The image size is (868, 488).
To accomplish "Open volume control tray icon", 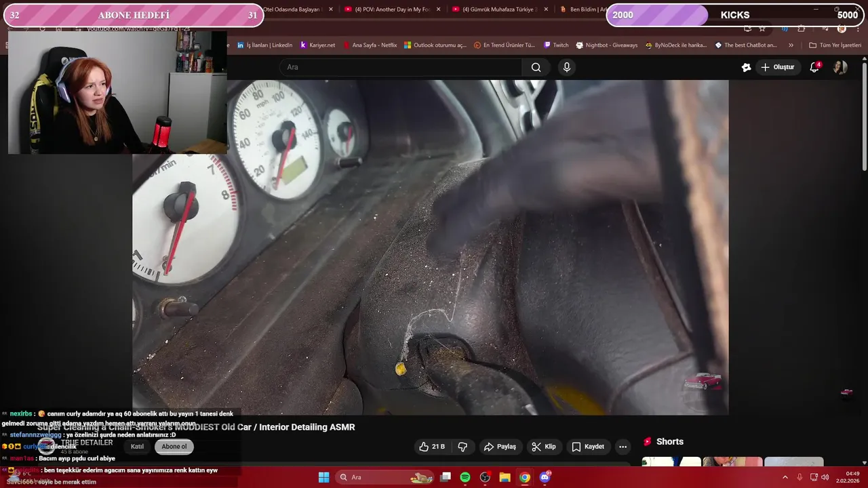I will point(825,477).
